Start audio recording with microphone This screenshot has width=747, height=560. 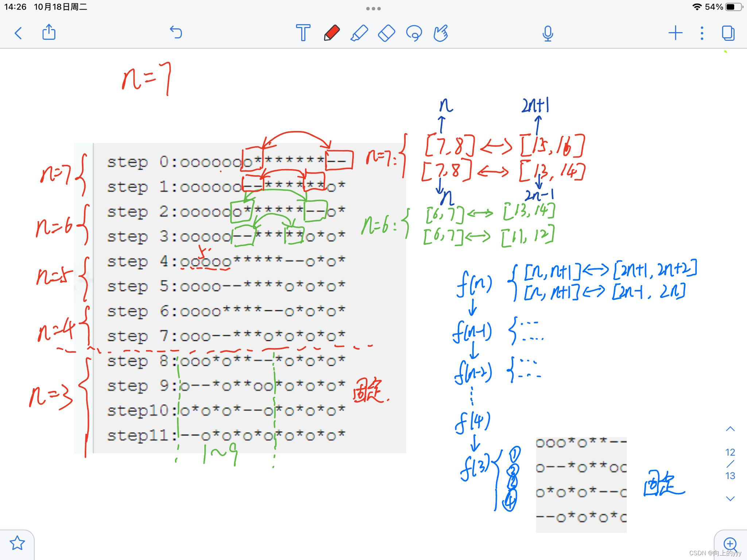point(547,34)
